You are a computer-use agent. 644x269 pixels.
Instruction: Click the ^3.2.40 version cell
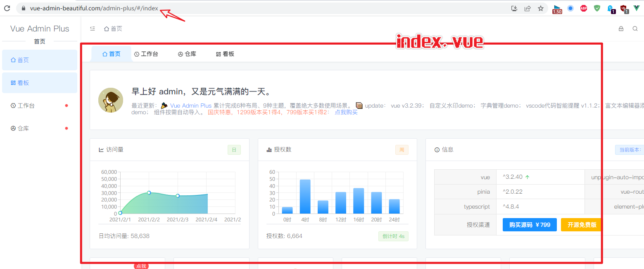click(540, 177)
